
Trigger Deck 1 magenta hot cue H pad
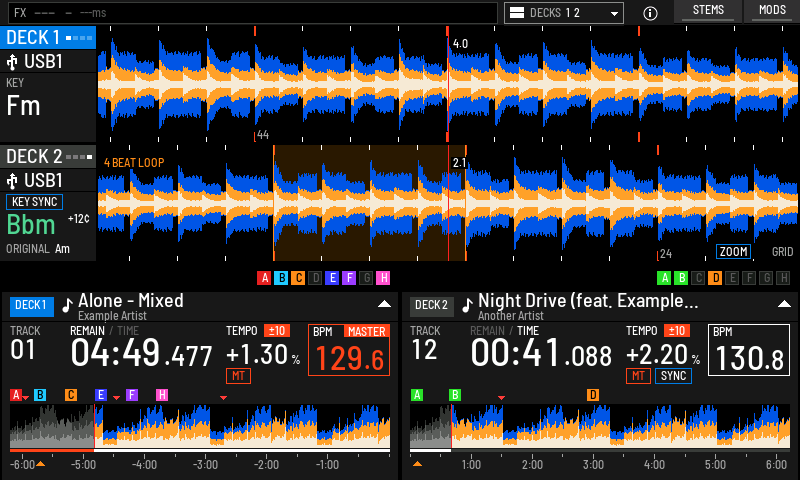tap(383, 278)
